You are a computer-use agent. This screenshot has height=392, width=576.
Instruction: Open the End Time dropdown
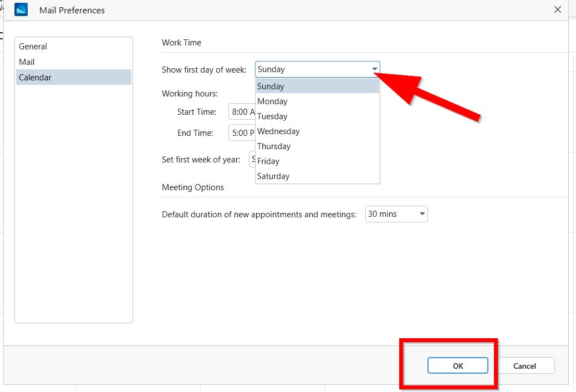click(x=242, y=133)
